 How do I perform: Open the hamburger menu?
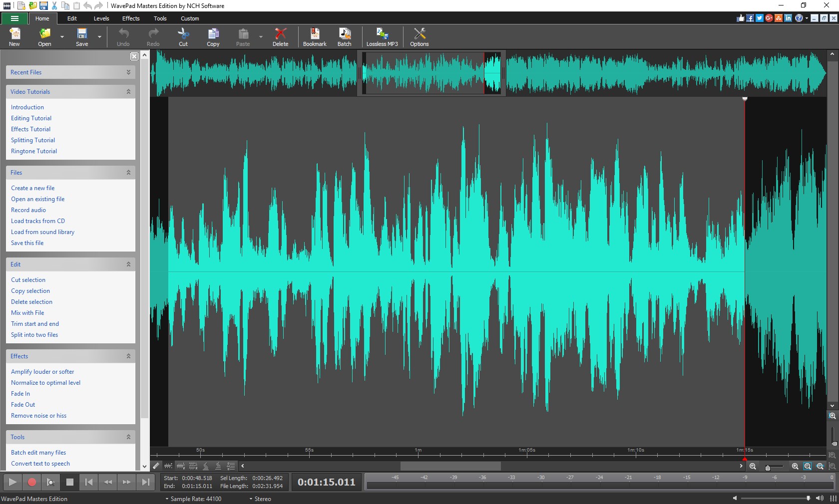[x=14, y=18]
